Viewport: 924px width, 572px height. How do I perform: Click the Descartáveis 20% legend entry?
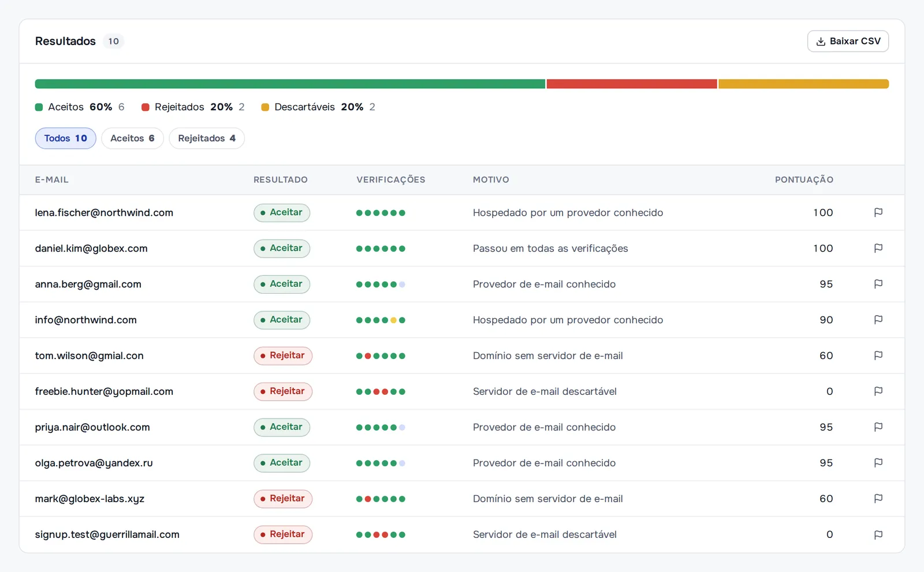[318, 107]
